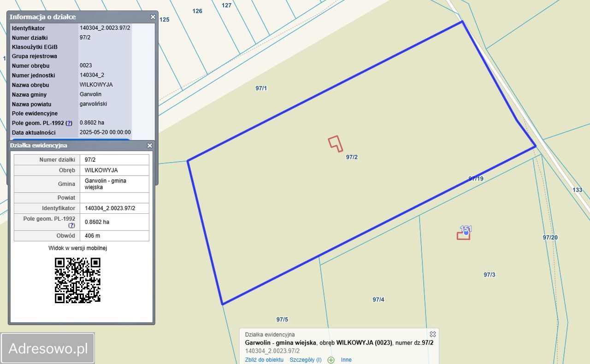Click the 97/19 parcel label on map

476,178
